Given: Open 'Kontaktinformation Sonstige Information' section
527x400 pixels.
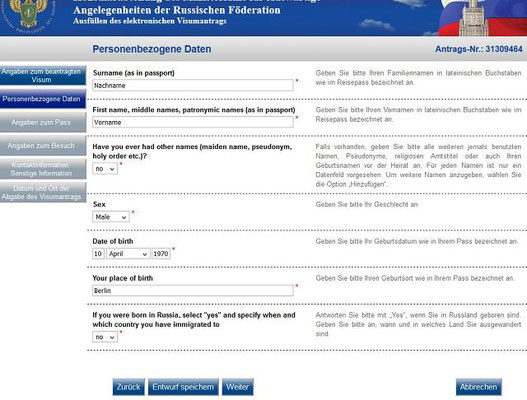Looking at the screenshot, I should click(42, 169).
